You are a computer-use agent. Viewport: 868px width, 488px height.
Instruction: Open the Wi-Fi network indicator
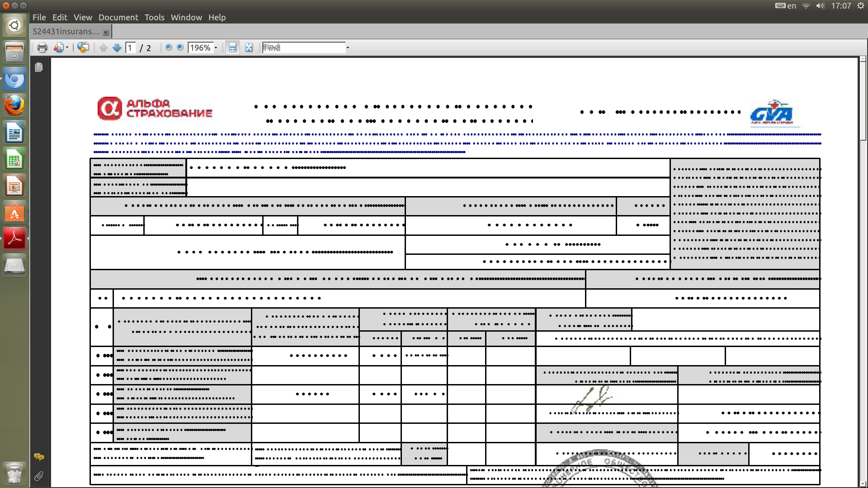806,6
